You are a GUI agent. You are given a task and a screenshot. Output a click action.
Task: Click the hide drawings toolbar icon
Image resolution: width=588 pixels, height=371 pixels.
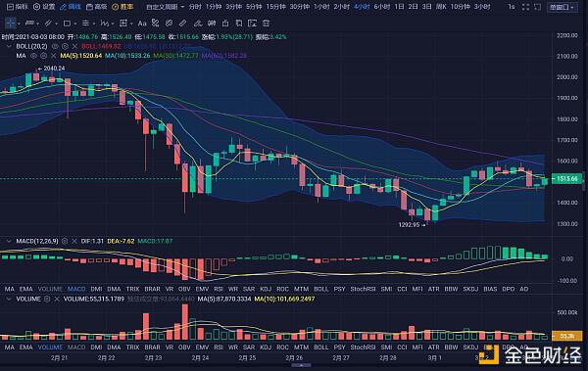pyautogui.click(x=253, y=23)
